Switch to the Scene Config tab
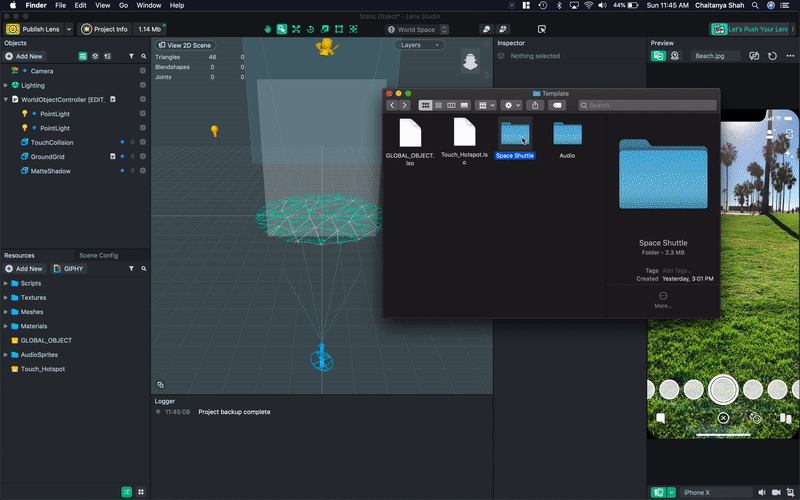 pos(98,255)
